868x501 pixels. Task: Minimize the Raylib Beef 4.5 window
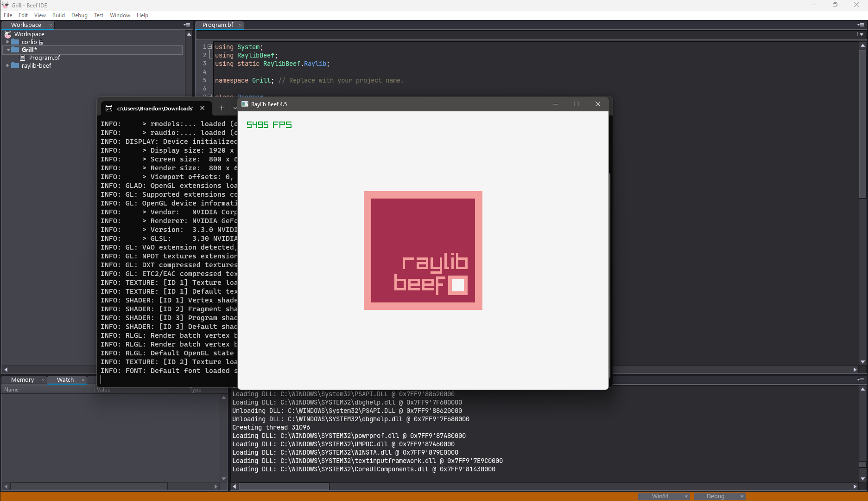[555, 104]
